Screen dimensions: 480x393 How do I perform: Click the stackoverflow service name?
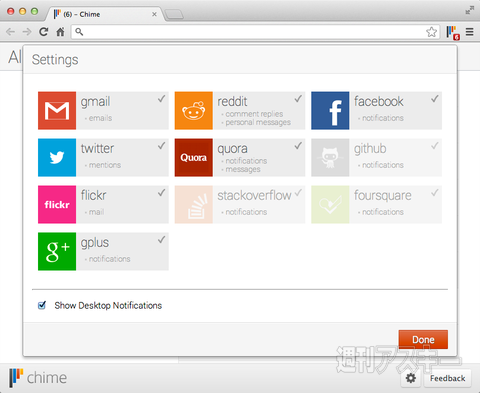click(x=254, y=195)
